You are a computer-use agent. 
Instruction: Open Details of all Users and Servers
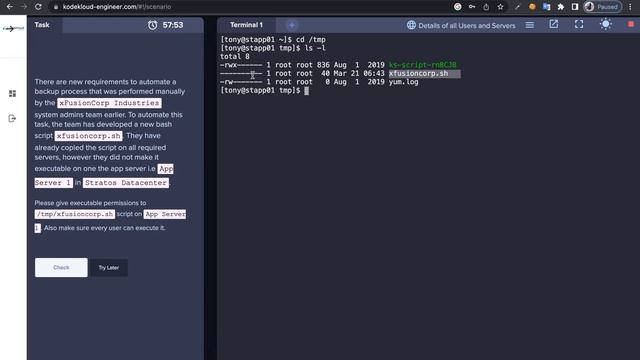(461, 25)
